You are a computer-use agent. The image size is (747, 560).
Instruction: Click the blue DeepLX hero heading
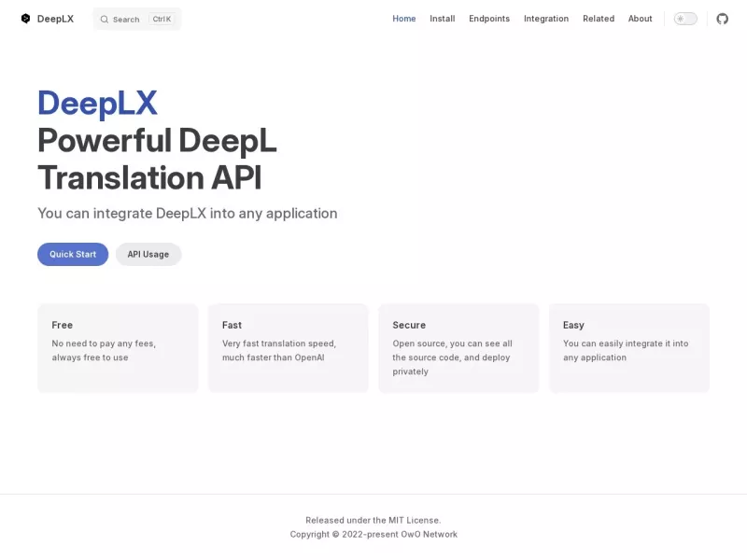tap(97, 104)
